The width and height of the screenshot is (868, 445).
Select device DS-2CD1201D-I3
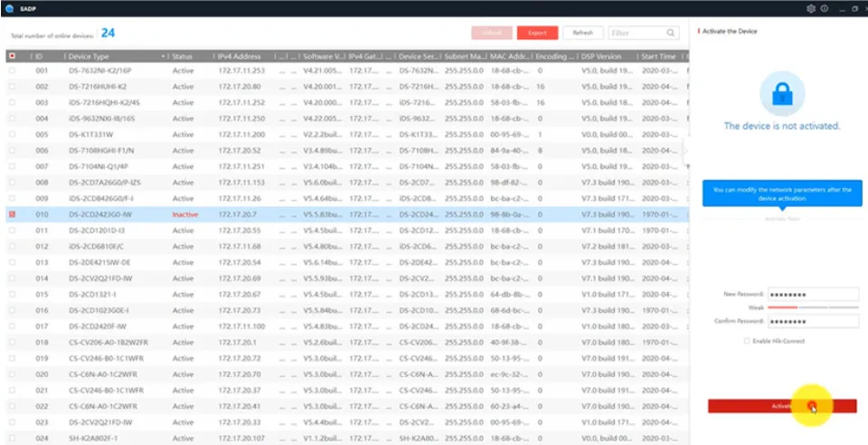[x=97, y=231]
